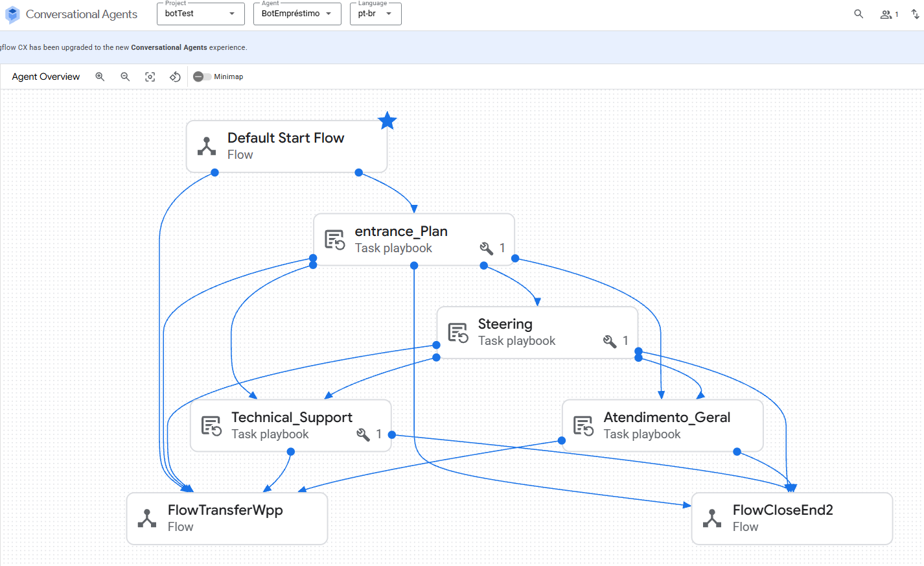Select the Technical_Support node title
The width and height of the screenshot is (924, 566).
pos(292,418)
